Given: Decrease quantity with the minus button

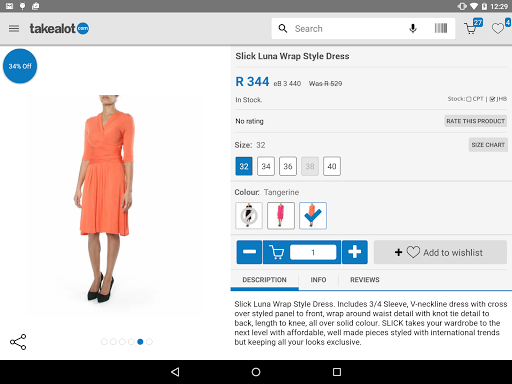Looking at the screenshot, I should [249, 252].
